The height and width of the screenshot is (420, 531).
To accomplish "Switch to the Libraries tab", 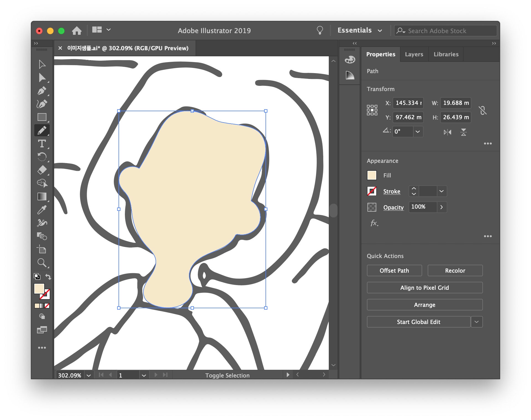I will (446, 54).
